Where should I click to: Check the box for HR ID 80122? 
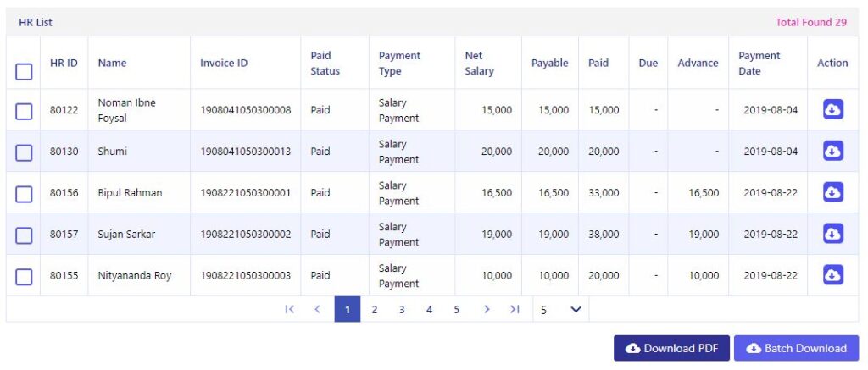point(24,111)
